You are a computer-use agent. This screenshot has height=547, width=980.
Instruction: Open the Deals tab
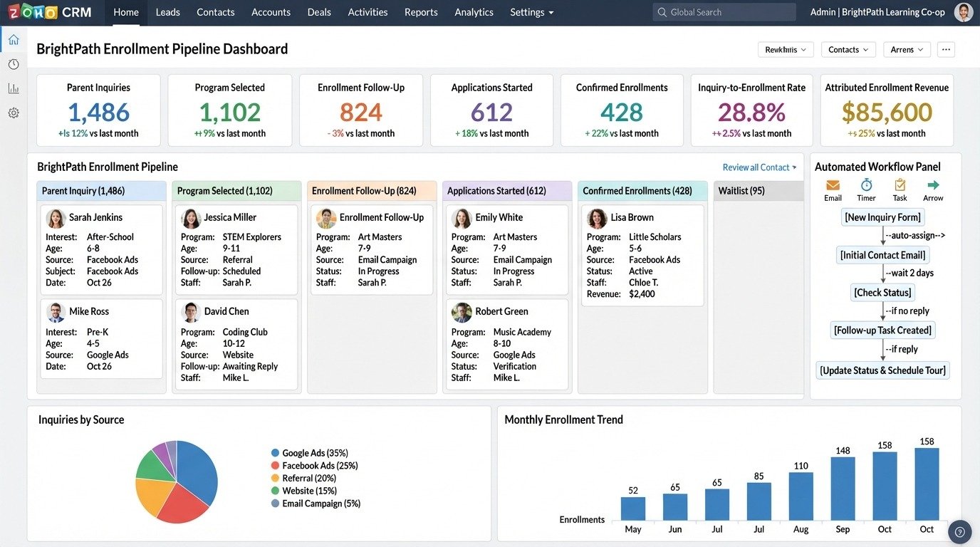[x=319, y=12]
